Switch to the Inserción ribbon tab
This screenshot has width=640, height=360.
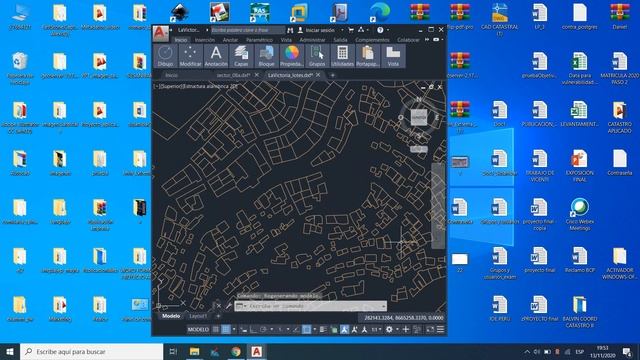pos(205,40)
